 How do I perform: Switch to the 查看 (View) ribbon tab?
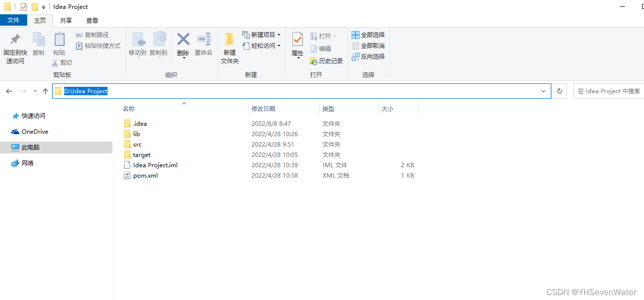click(x=92, y=20)
